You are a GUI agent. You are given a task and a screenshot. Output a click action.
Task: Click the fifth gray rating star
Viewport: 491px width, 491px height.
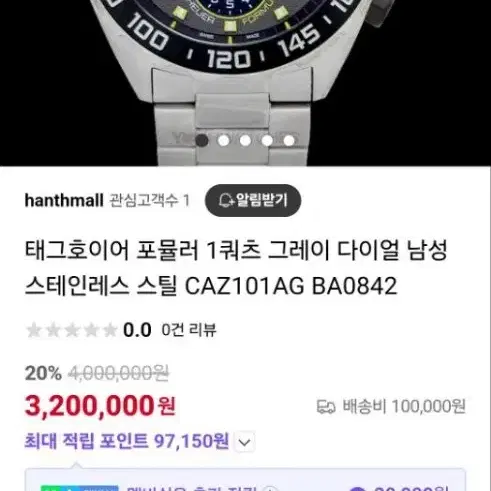click(x=110, y=330)
